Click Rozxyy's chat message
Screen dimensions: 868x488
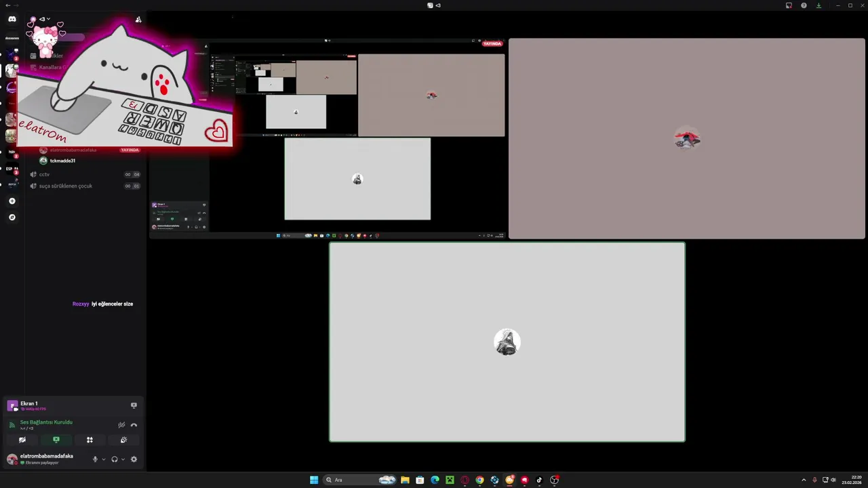(x=103, y=304)
